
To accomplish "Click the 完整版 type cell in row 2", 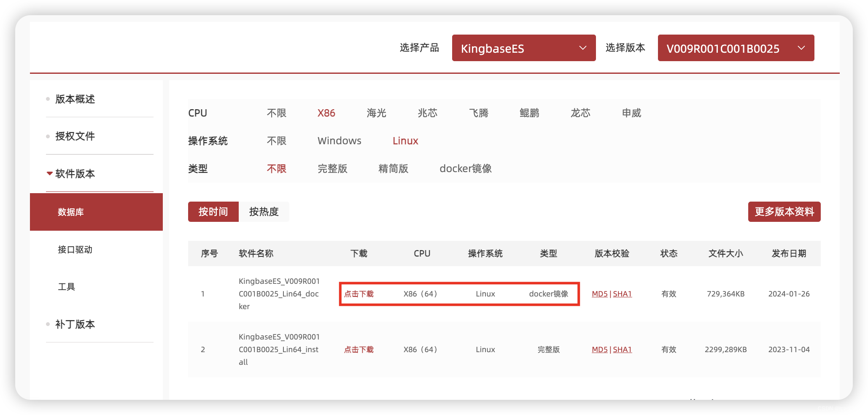I will click(x=549, y=350).
